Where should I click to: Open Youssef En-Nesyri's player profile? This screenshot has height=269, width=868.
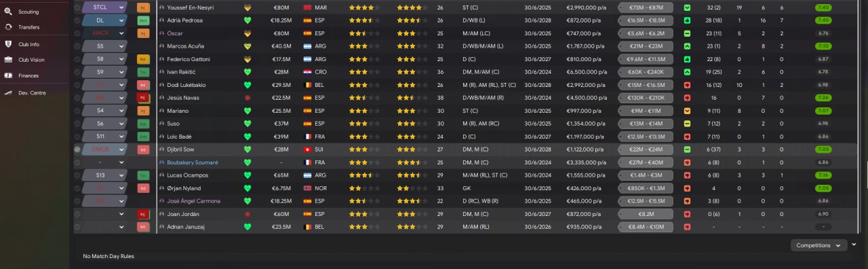click(191, 7)
